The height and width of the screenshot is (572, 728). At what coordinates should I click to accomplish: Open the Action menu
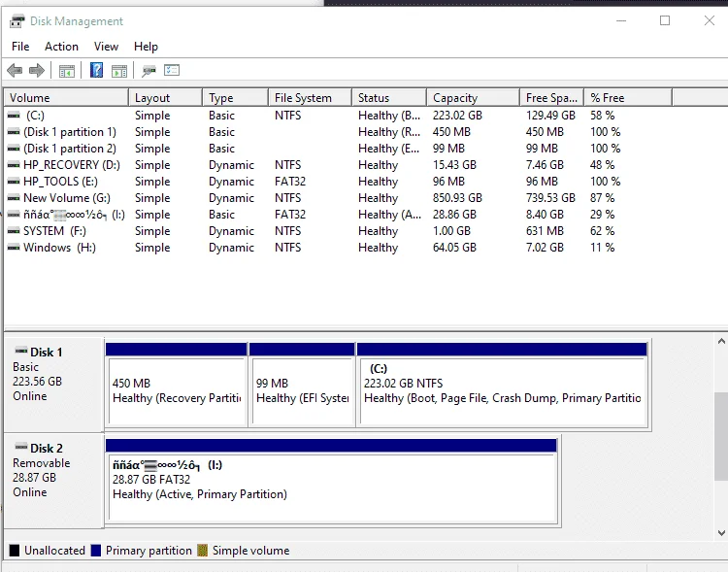61,47
